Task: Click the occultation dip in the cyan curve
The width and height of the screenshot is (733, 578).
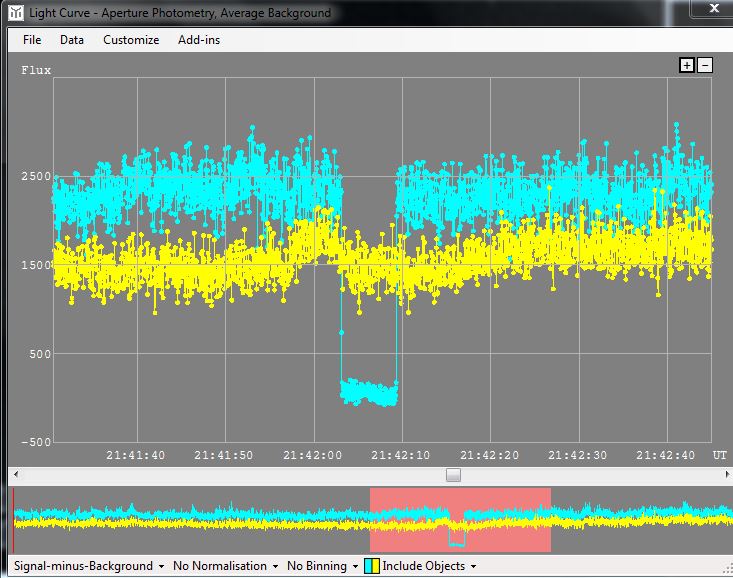Action: pos(369,391)
